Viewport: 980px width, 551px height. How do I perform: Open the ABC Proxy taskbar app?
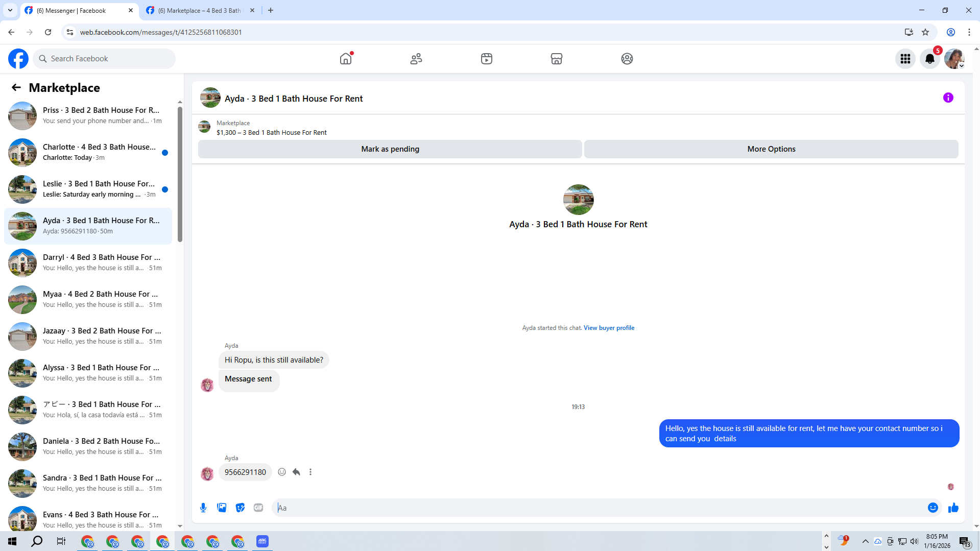point(262,541)
